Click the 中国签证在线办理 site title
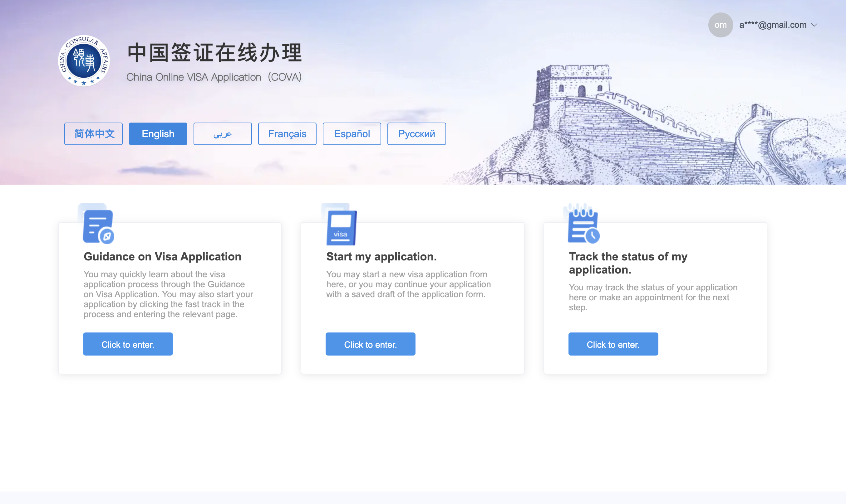 pyautogui.click(x=215, y=53)
